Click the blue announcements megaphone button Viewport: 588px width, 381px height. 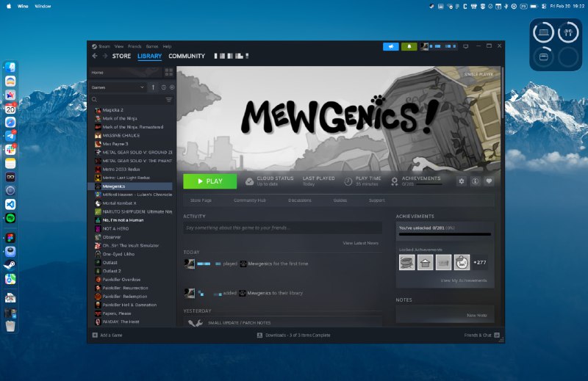click(x=391, y=46)
